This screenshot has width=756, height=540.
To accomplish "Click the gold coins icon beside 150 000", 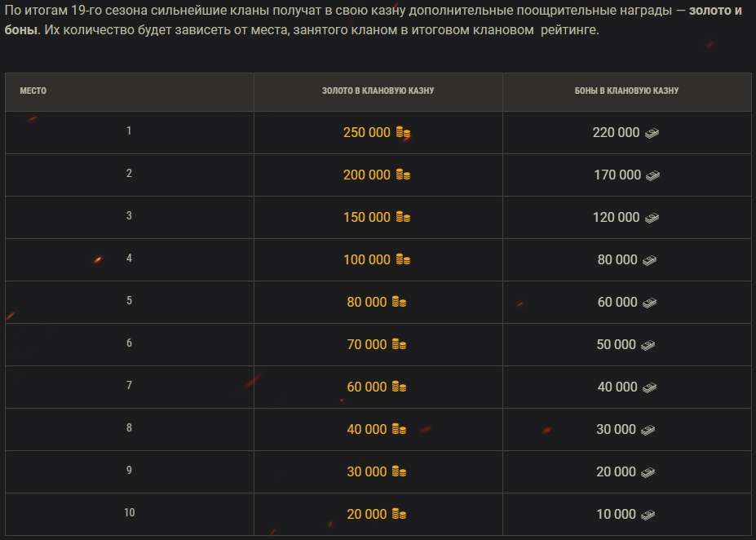I will coord(403,217).
